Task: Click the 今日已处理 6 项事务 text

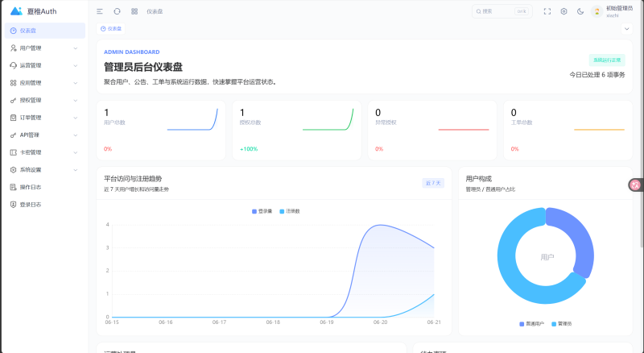Action: [x=597, y=74]
